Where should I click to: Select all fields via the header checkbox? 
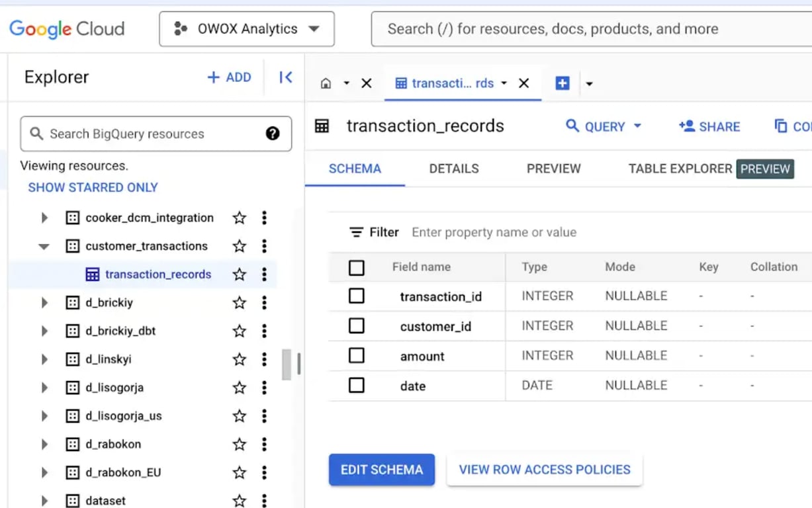click(x=357, y=267)
